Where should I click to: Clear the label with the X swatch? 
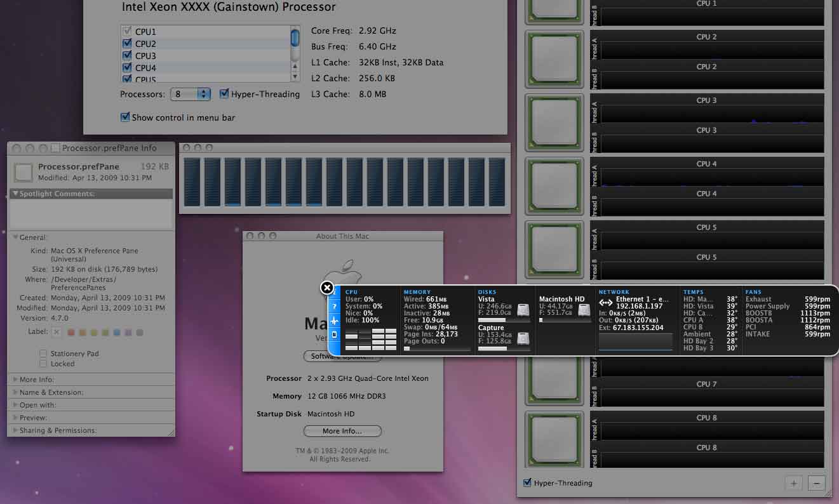pyautogui.click(x=57, y=332)
